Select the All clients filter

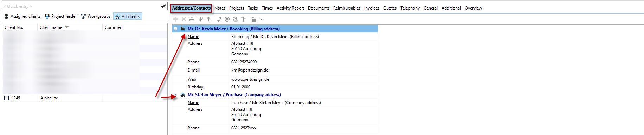coord(128,16)
